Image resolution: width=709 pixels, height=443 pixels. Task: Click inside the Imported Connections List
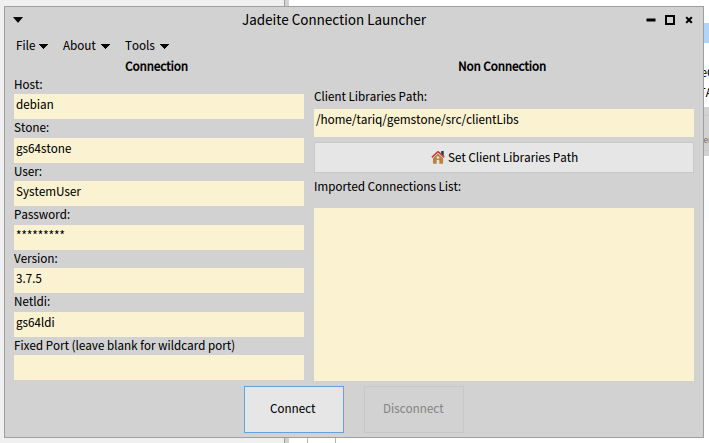pos(503,293)
